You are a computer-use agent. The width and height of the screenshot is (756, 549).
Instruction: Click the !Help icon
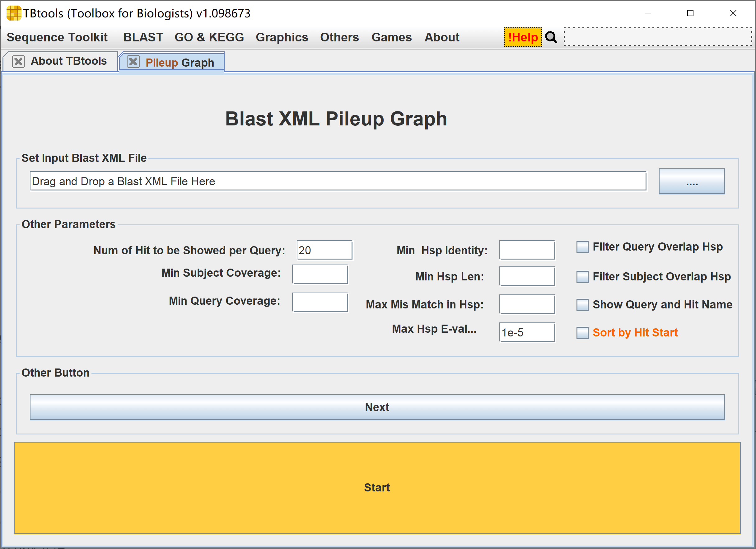523,37
